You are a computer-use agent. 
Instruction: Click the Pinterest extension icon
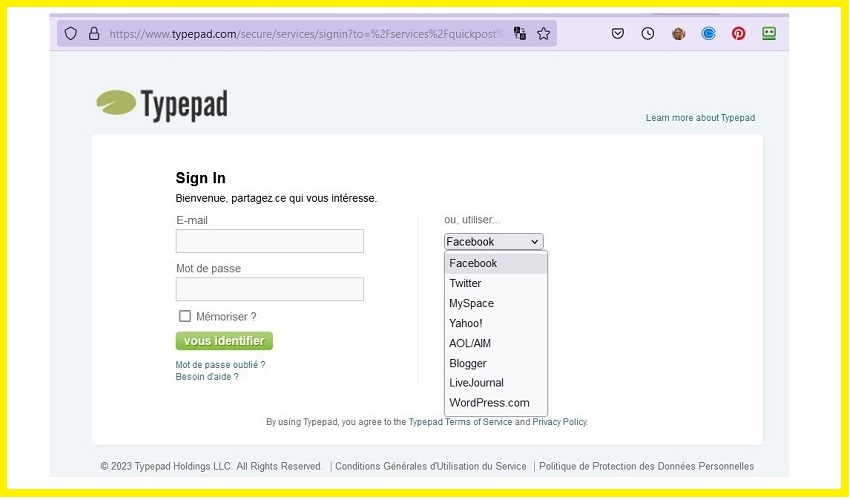[x=738, y=33]
